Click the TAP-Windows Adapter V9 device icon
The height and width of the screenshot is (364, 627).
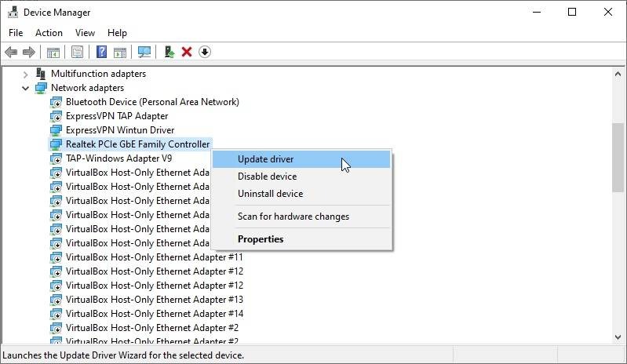tap(56, 158)
